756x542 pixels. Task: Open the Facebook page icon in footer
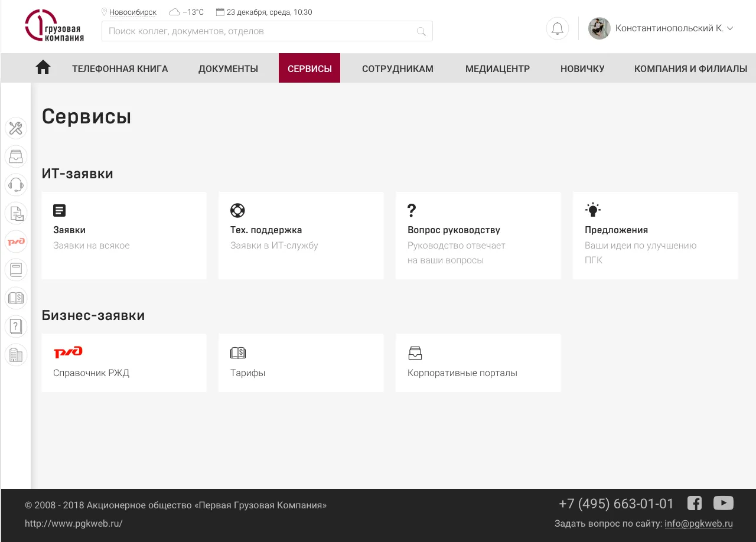[x=695, y=503]
